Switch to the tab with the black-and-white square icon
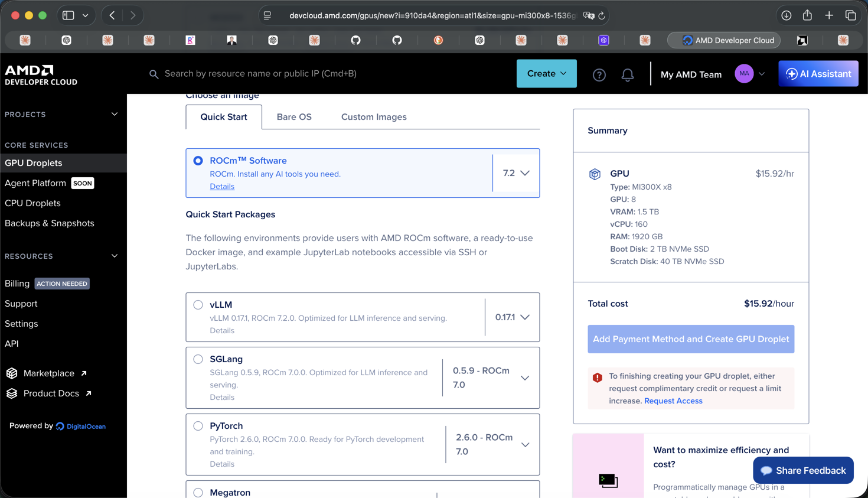Image resolution: width=868 pixels, height=498 pixels. (x=802, y=40)
